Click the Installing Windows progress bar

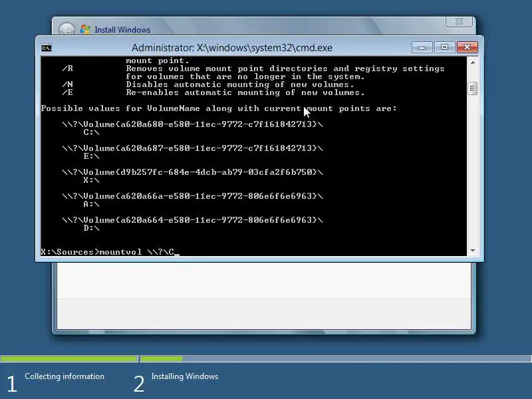coord(336,358)
